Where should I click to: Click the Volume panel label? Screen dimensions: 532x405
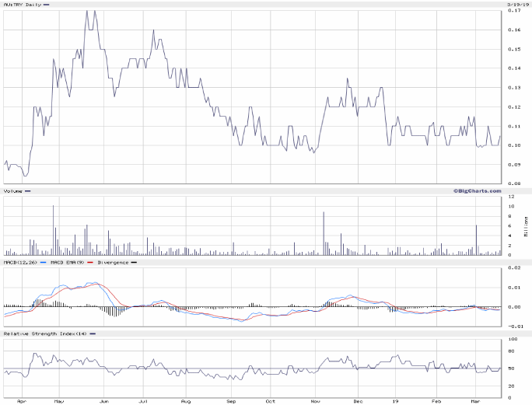(12, 190)
